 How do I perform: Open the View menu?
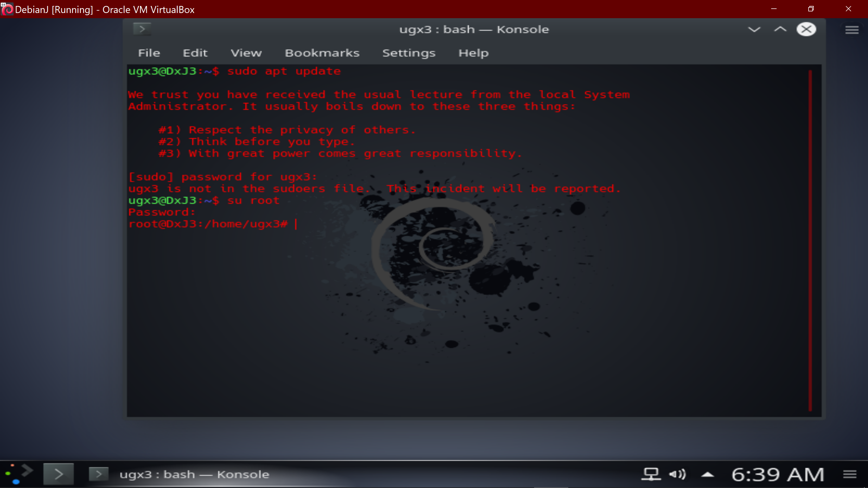pos(246,53)
